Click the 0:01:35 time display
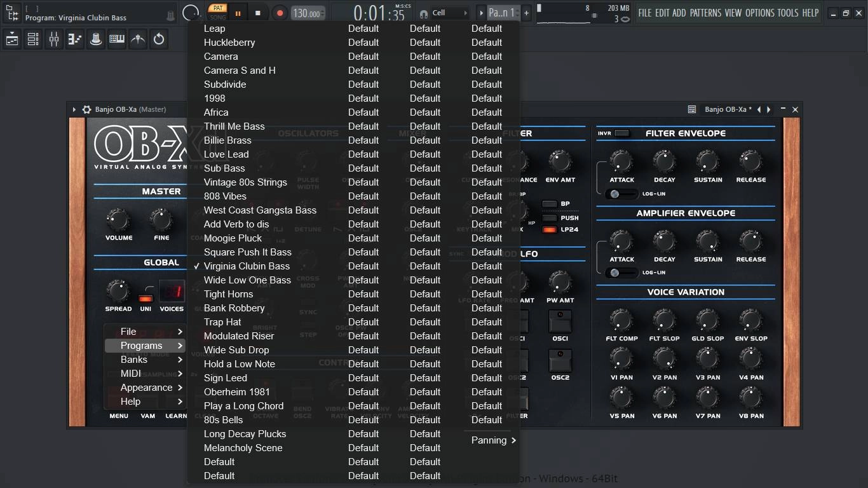 coord(379,13)
